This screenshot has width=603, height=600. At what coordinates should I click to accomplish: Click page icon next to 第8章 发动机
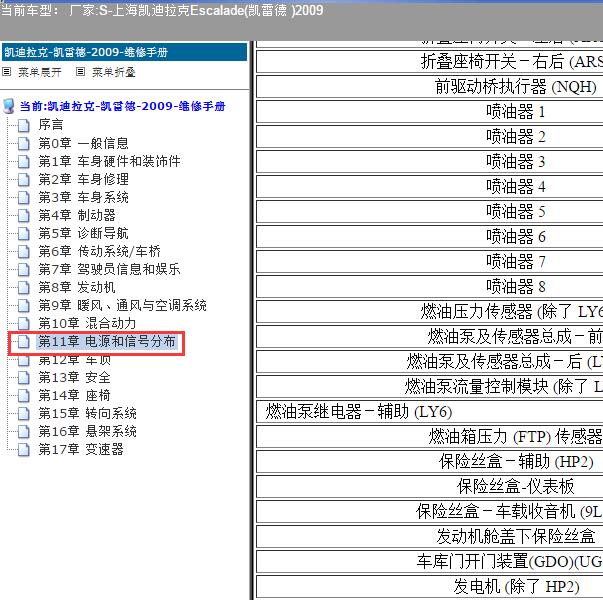coord(24,287)
